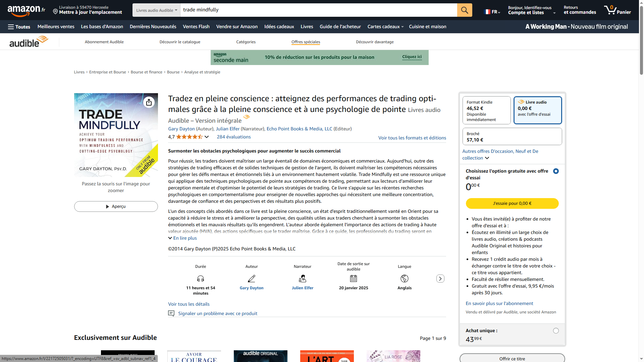Image resolution: width=644 pixels, height=362 pixels.
Task: Click the orange search magnifier button
Action: click(464, 10)
